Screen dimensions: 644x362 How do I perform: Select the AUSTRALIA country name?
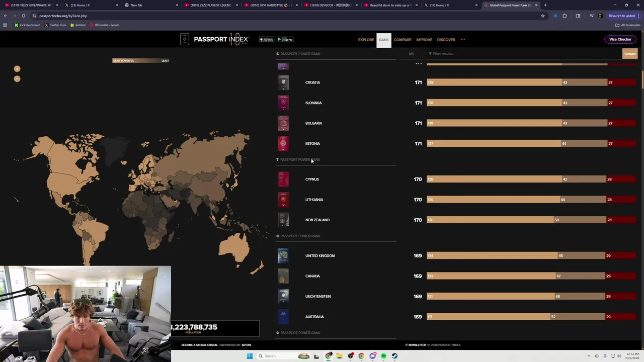[314, 317]
